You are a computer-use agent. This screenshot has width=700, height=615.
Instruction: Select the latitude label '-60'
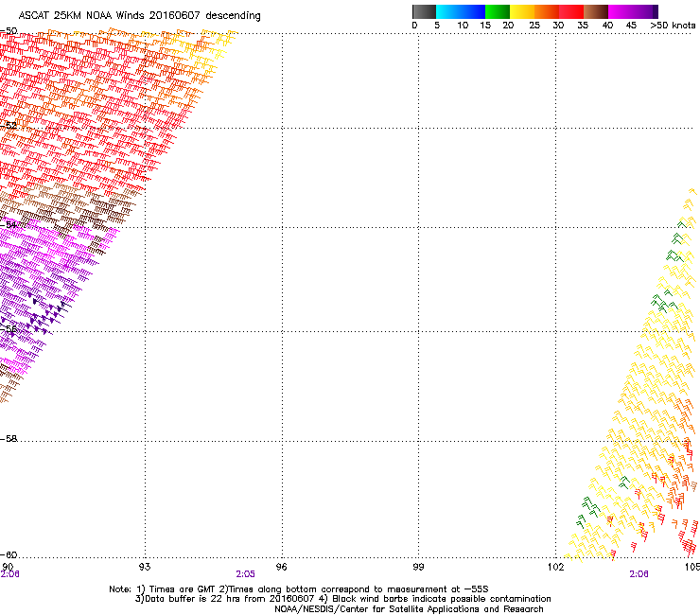(x=9, y=554)
